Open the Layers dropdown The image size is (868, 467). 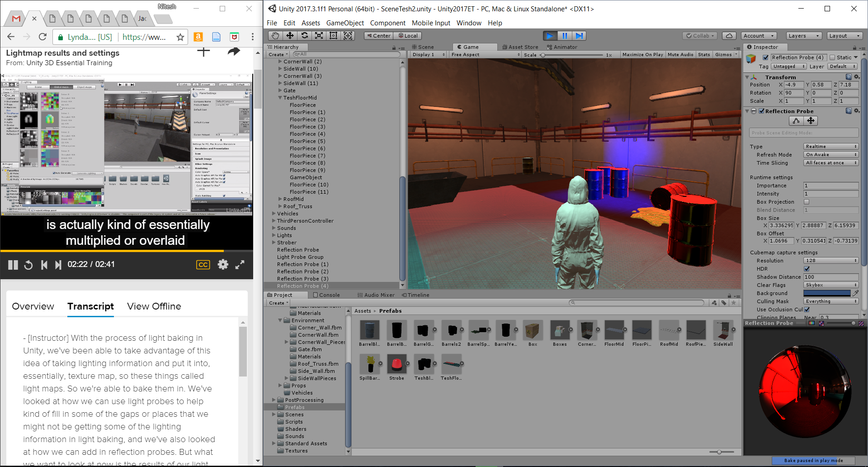804,36
